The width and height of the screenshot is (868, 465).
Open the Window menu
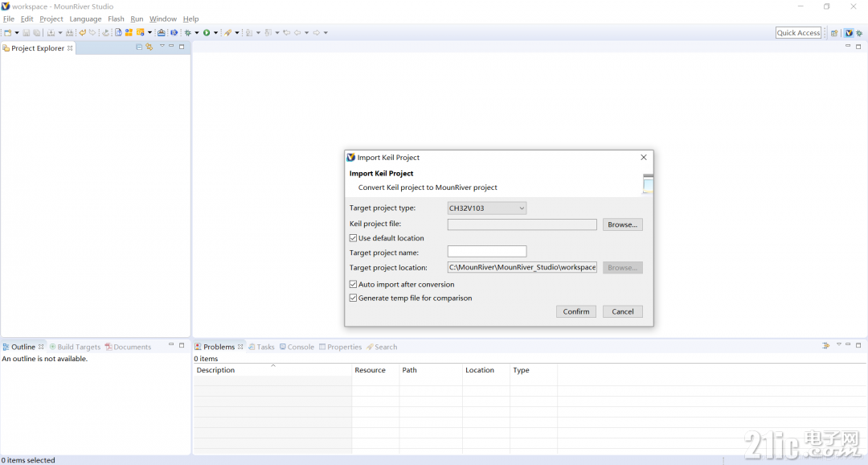click(162, 19)
